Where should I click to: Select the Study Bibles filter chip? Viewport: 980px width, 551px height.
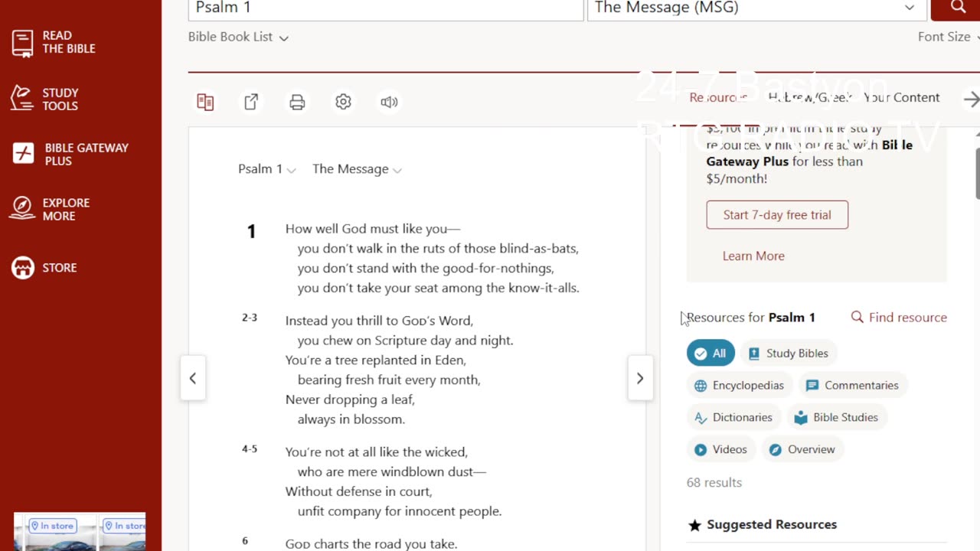(789, 353)
